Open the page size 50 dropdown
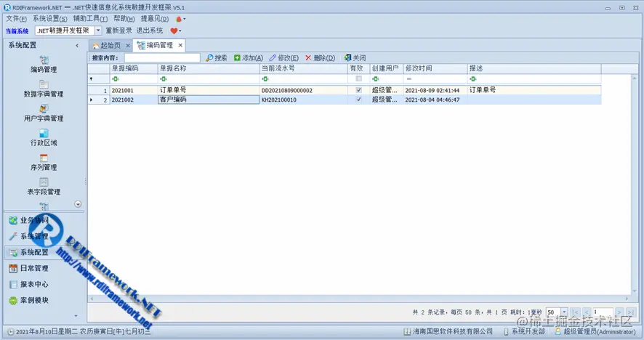Image resolution: width=644 pixels, height=340 pixels. tap(564, 312)
